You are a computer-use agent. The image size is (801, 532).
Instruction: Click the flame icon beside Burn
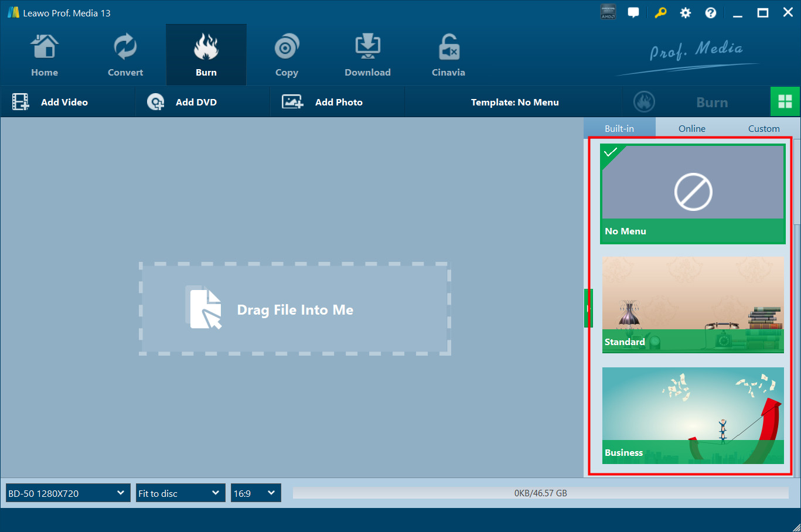tap(644, 102)
